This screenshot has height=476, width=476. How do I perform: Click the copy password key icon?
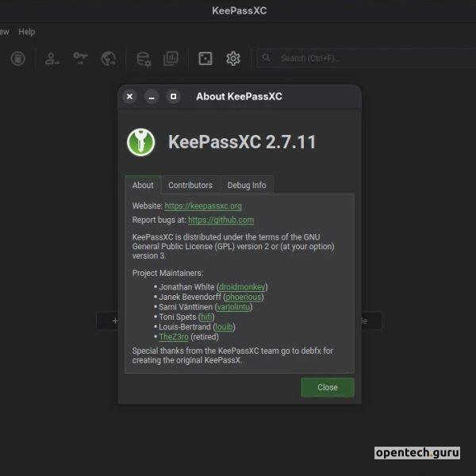click(80, 59)
